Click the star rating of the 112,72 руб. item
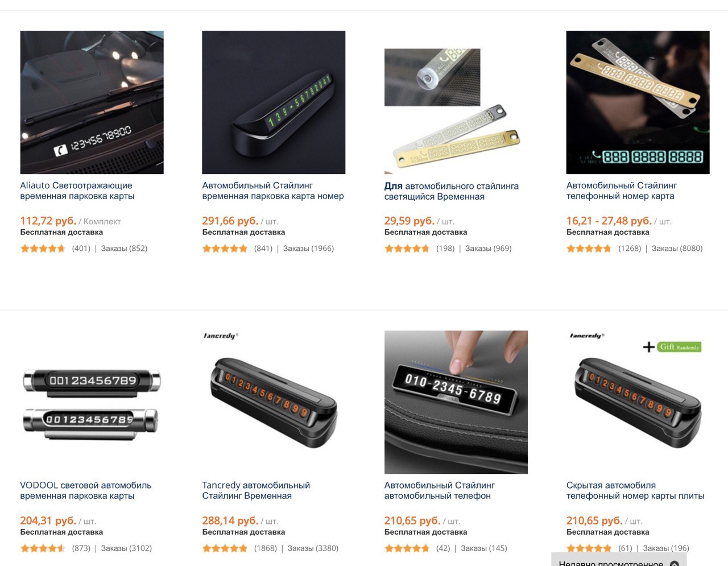 tap(43, 249)
